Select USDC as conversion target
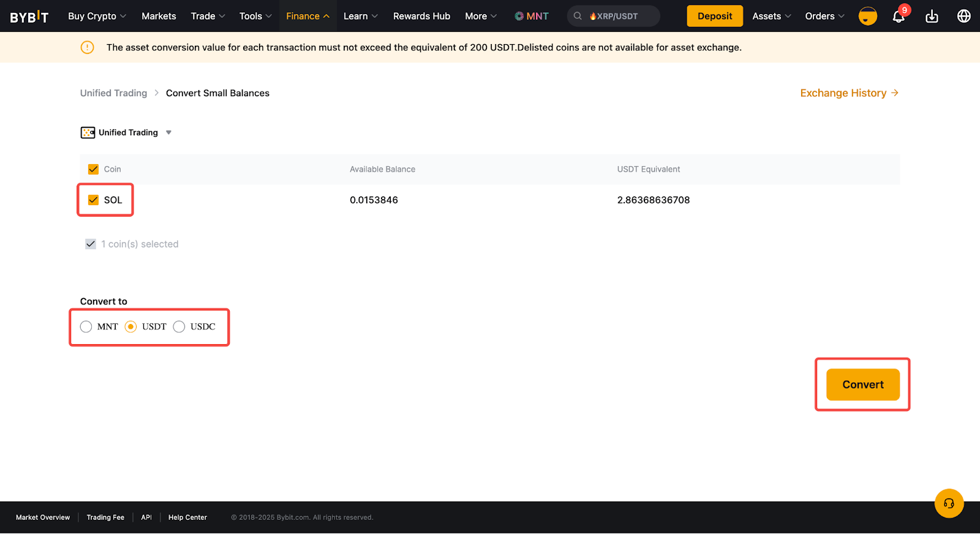 pos(179,327)
